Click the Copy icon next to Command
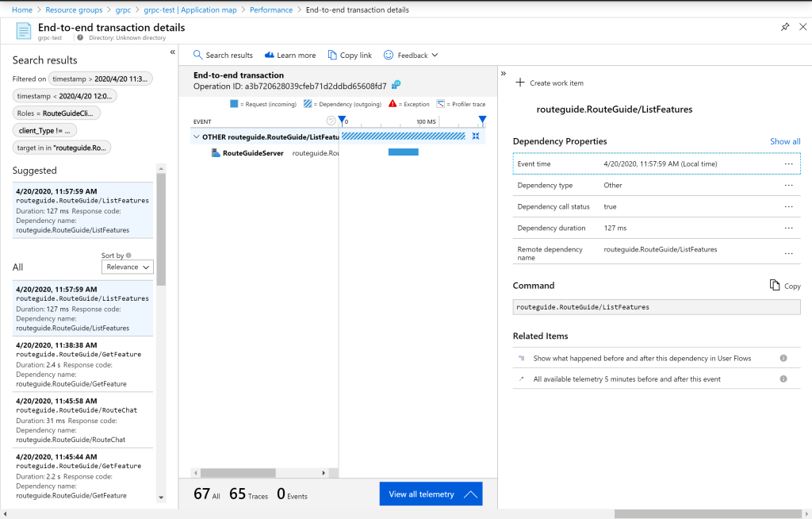812x519 pixels. [x=776, y=285]
